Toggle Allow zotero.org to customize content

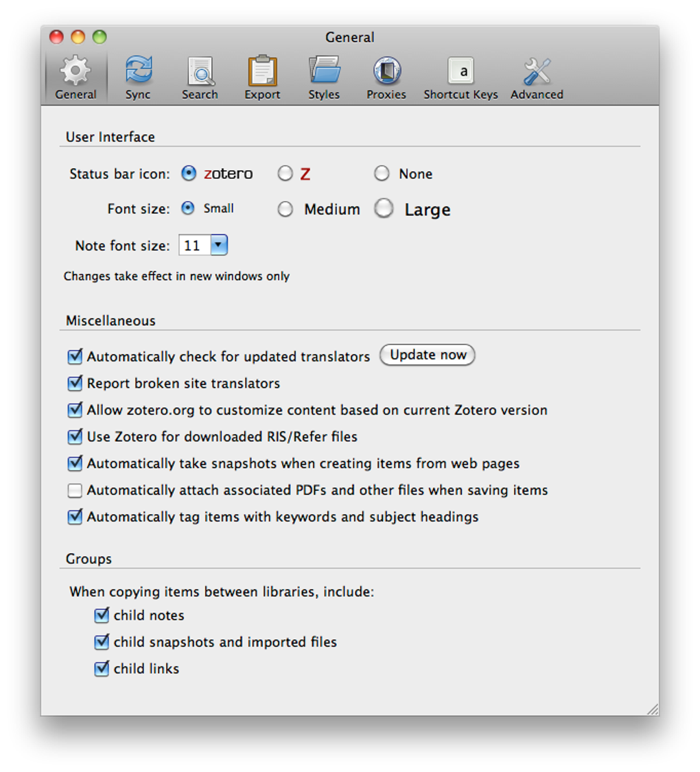click(x=75, y=410)
